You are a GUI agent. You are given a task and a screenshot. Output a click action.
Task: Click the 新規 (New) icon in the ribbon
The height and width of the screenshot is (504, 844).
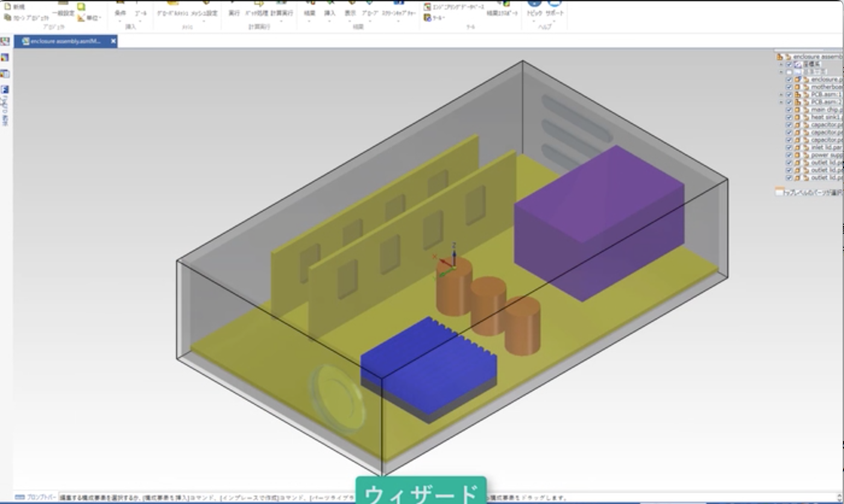point(7,6)
